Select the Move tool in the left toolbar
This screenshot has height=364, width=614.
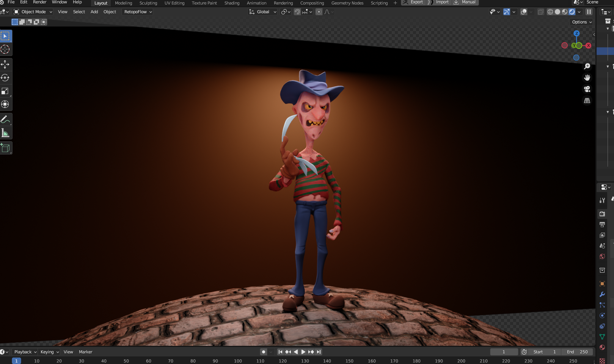6,64
